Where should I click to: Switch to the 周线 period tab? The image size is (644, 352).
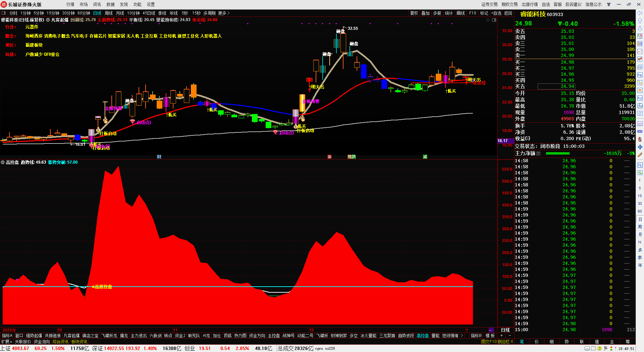[x=109, y=13]
